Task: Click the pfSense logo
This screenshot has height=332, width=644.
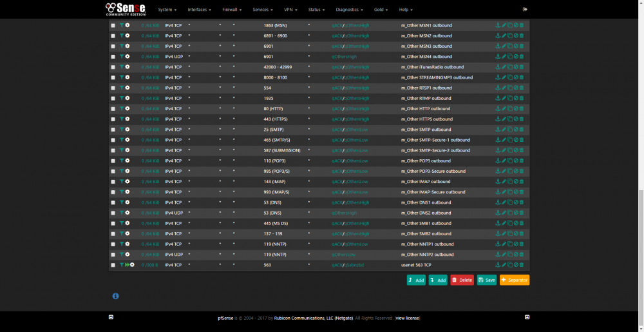Action: (126, 9)
